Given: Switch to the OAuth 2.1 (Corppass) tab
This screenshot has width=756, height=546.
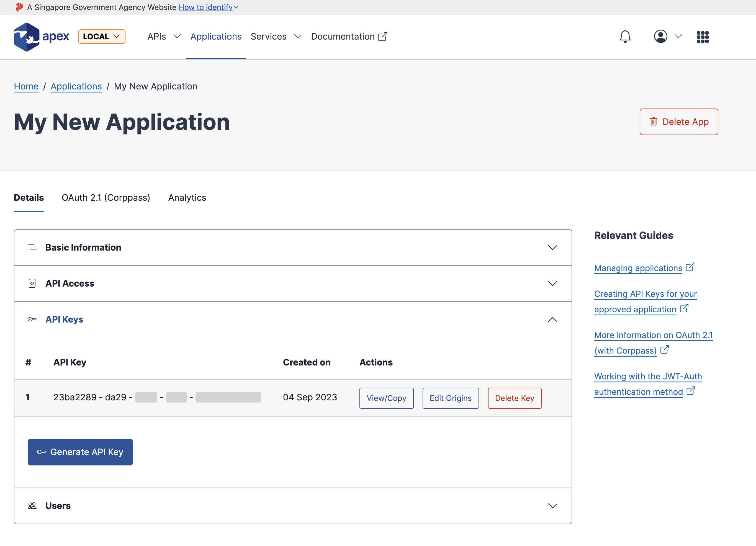Looking at the screenshot, I should click(x=106, y=198).
